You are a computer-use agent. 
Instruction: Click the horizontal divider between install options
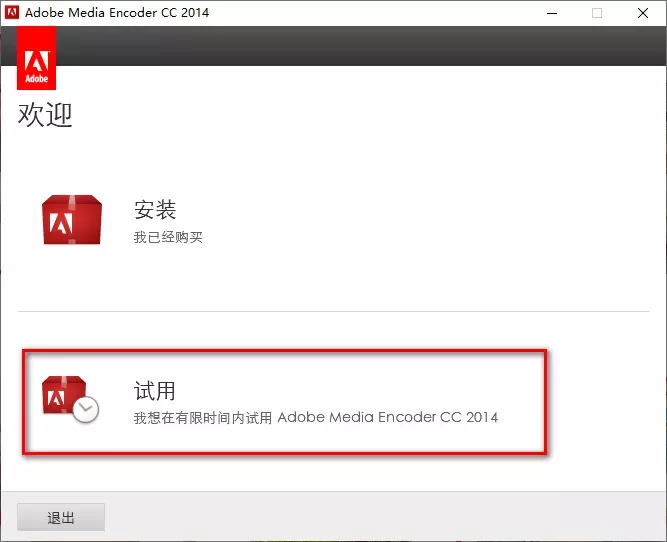tap(333, 311)
